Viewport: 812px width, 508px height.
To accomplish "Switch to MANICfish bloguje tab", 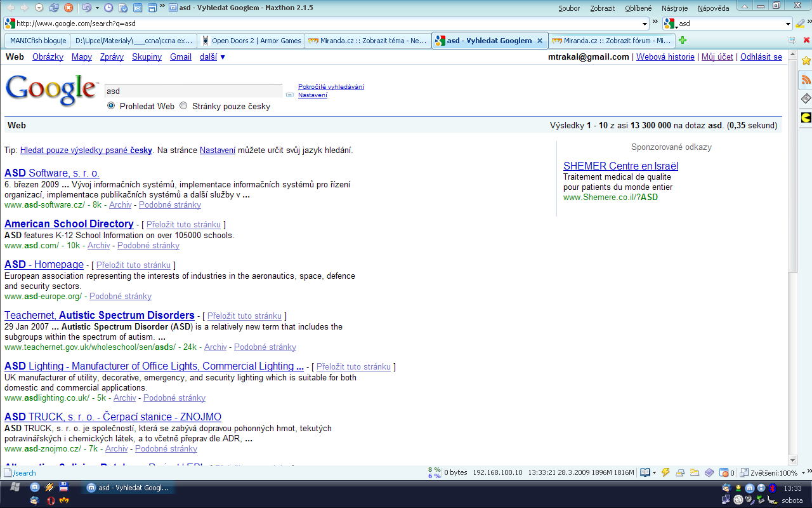I will (37, 41).
